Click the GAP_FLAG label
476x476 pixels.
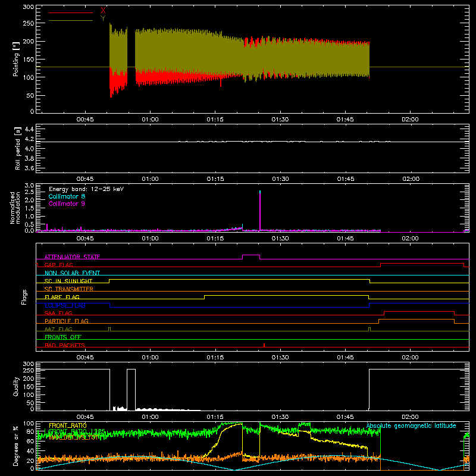point(58,265)
